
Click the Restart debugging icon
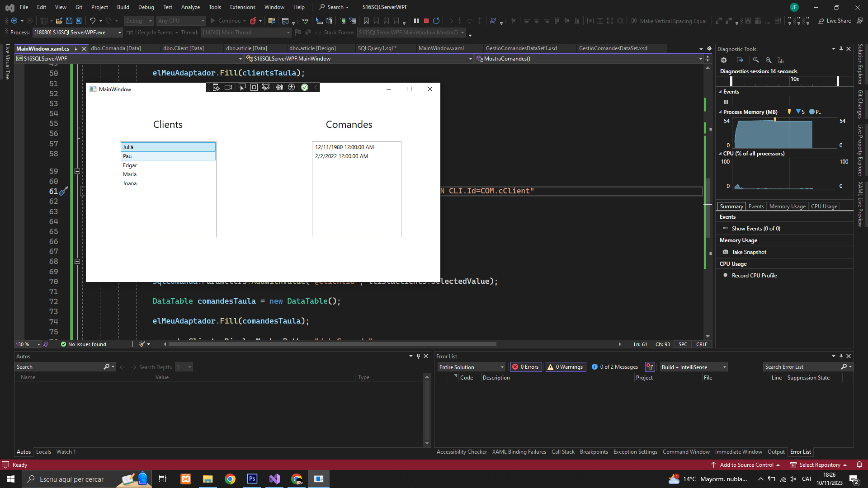[436, 21]
